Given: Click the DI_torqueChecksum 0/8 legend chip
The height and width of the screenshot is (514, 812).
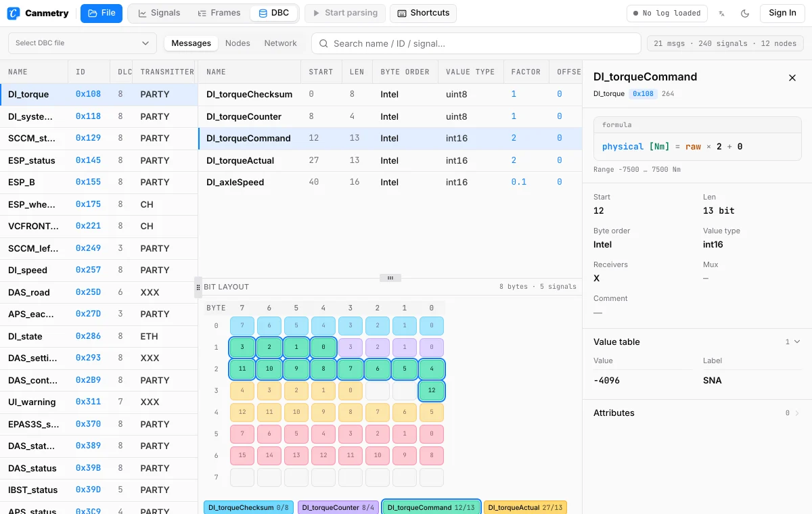Looking at the screenshot, I should (248, 507).
